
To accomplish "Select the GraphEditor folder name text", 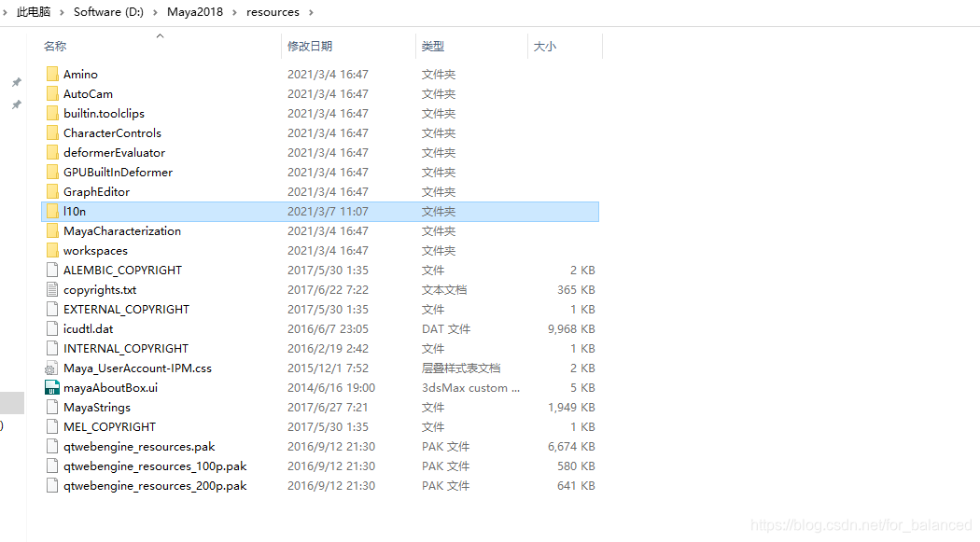I will coord(97,191).
